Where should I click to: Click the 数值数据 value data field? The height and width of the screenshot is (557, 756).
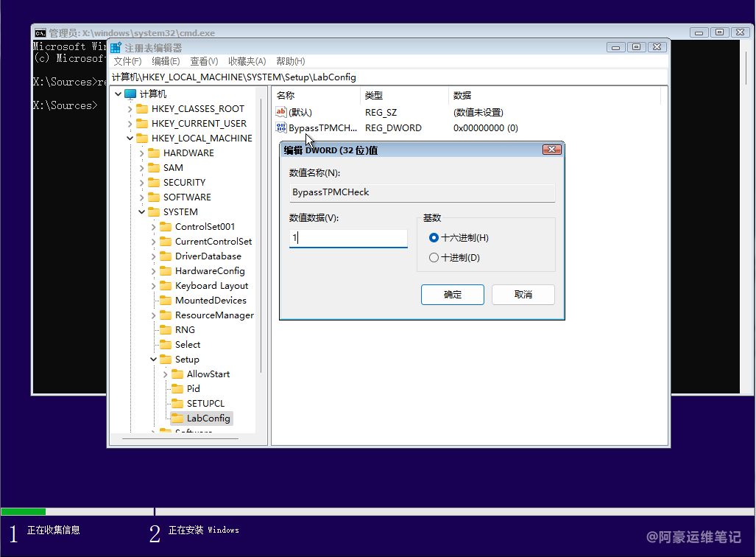point(348,239)
